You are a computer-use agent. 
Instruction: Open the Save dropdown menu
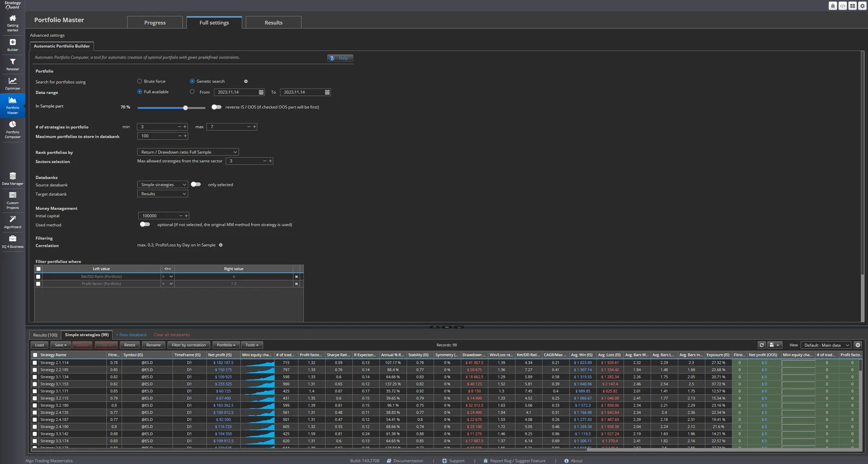[x=61, y=345]
